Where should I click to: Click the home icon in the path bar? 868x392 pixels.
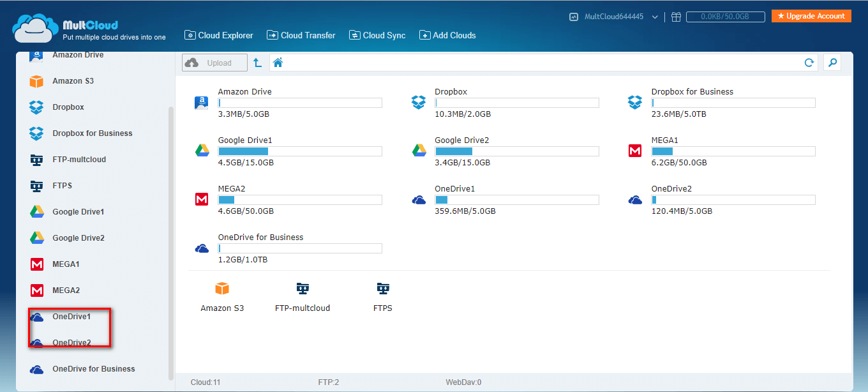tap(278, 63)
